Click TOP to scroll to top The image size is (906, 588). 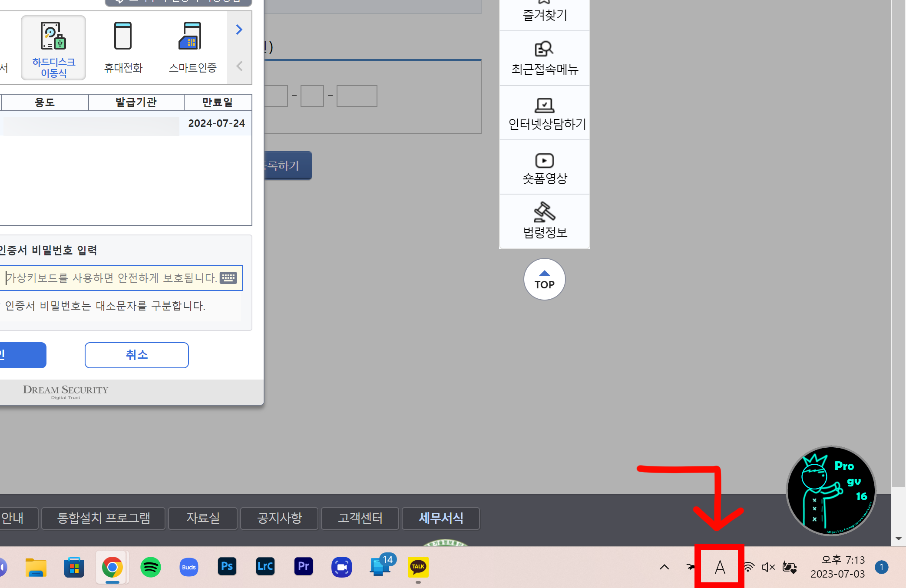pos(544,279)
